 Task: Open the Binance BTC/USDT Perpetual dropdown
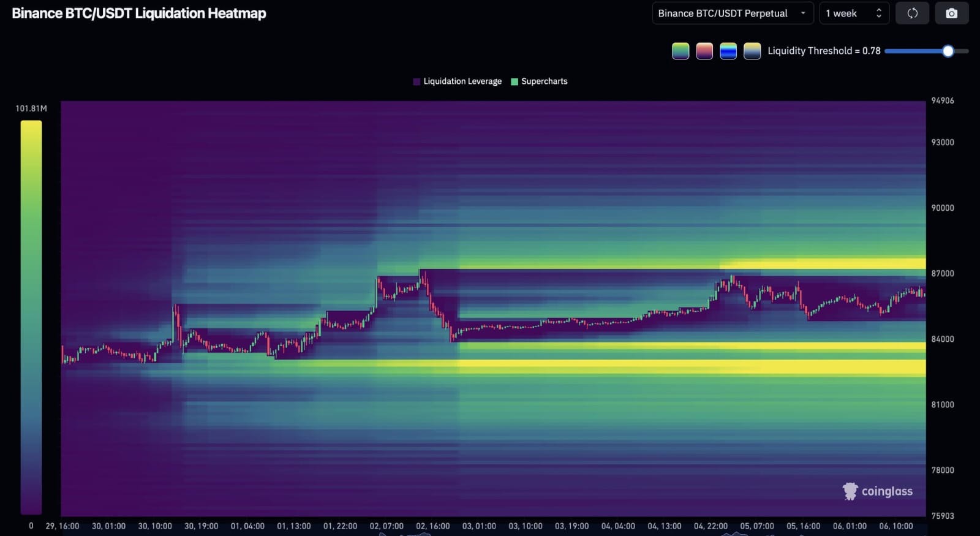(x=733, y=13)
